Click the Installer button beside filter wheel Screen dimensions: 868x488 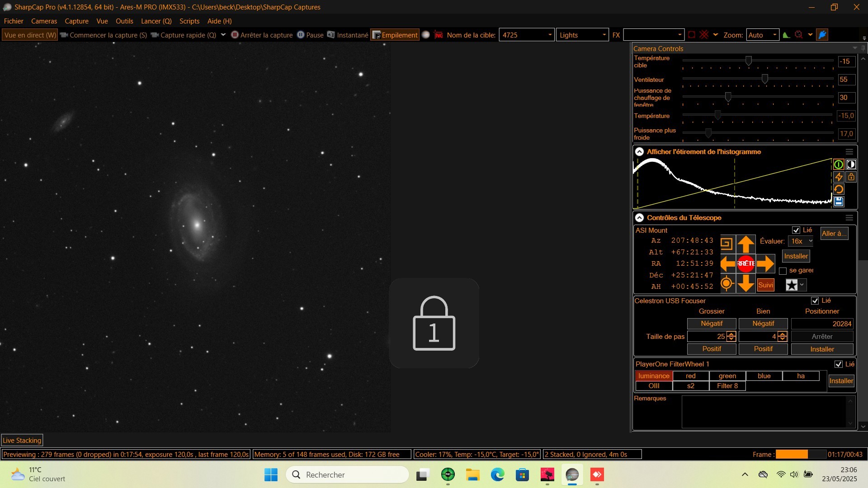pos(841,381)
